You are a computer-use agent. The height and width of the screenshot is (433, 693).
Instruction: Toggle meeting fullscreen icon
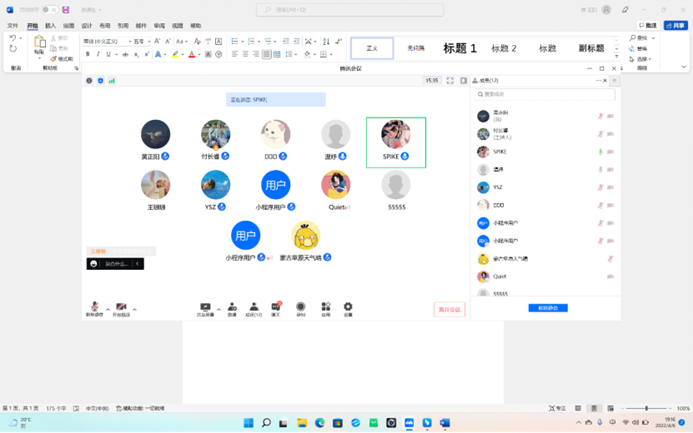pyautogui.click(x=450, y=80)
